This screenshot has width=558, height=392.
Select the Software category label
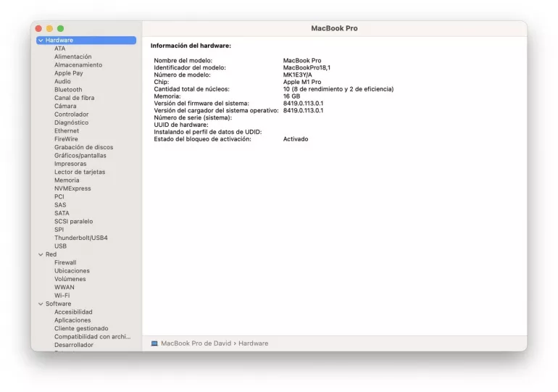59,304
